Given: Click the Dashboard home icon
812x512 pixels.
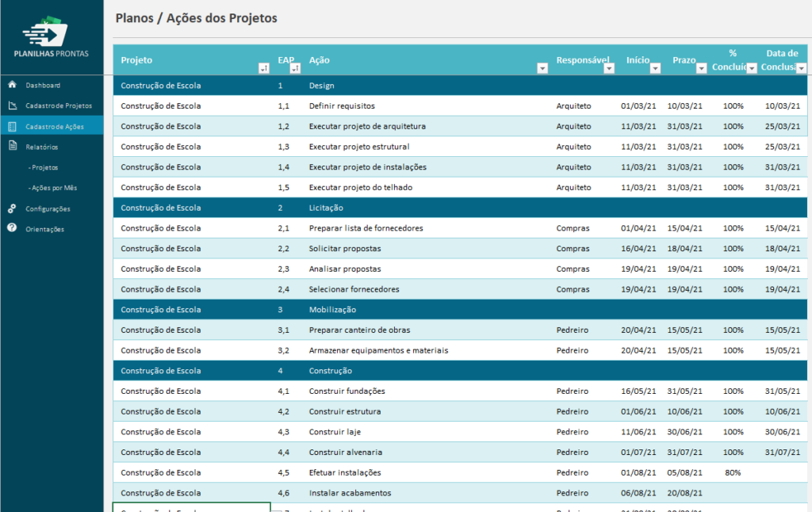Looking at the screenshot, I should (x=11, y=85).
